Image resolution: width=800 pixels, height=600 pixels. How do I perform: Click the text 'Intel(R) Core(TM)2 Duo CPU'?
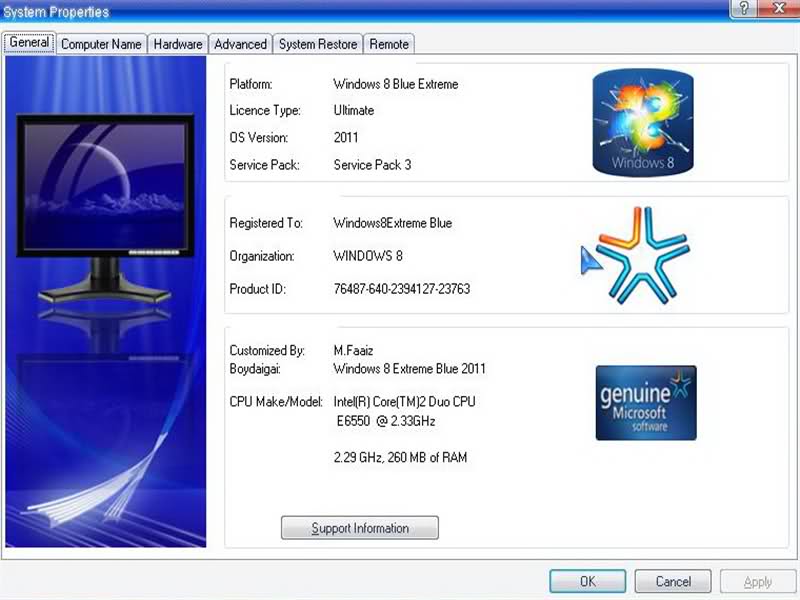(404, 402)
